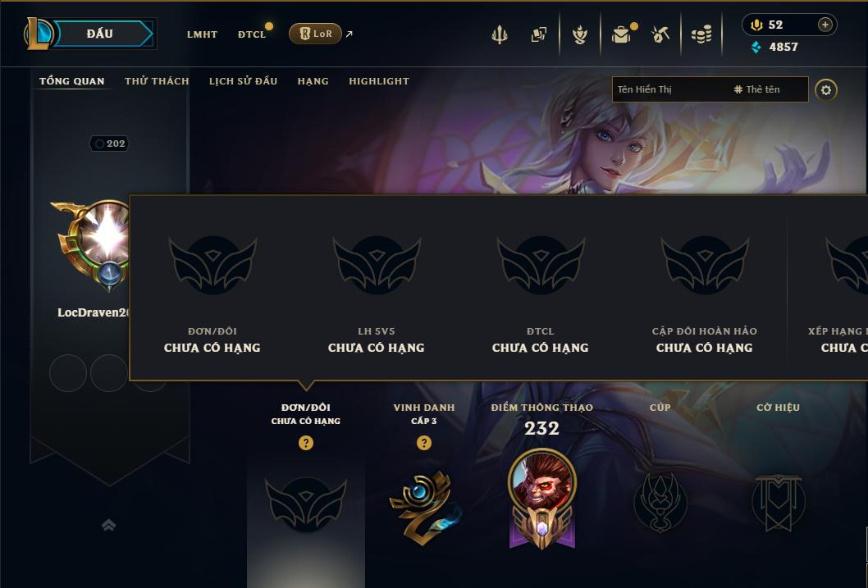
Task: Open profile settings gear icon
Action: pos(825,89)
